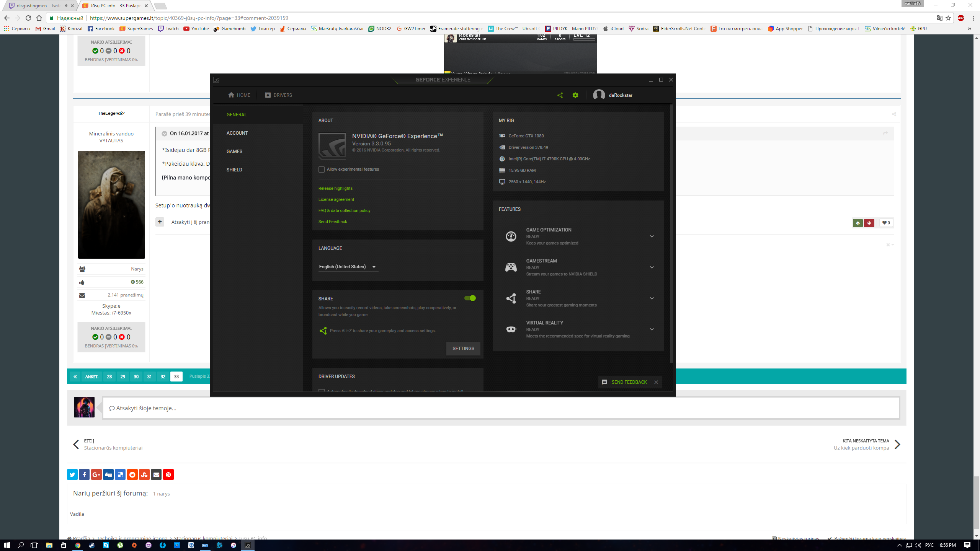Collapse the quoted post from 16.01.2017
Screen dimensions: 980x551
tap(164, 134)
